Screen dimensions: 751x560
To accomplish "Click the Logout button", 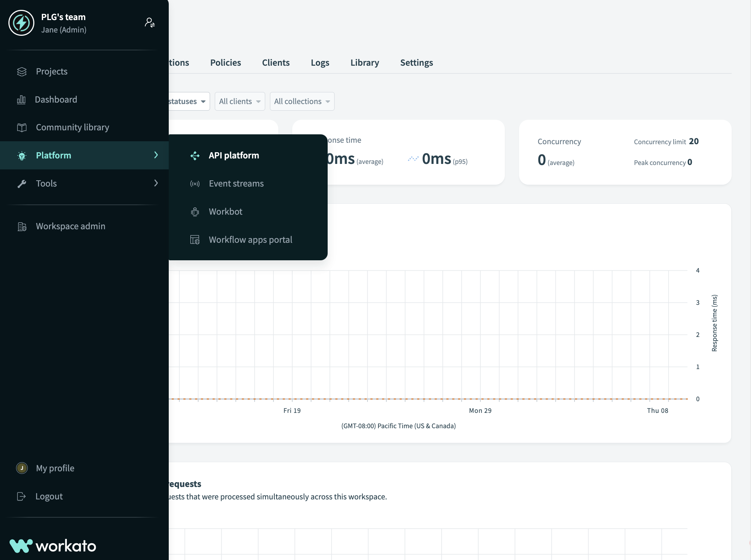I will click(x=49, y=496).
